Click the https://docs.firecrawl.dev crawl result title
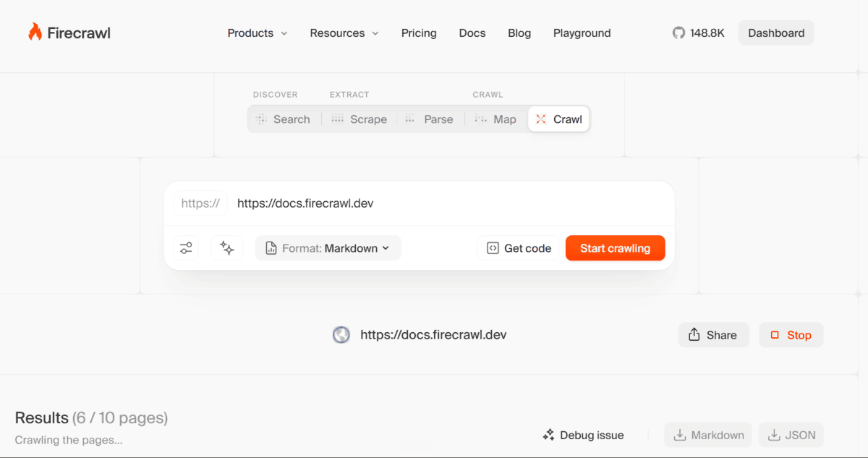 [x=433, y=334]
